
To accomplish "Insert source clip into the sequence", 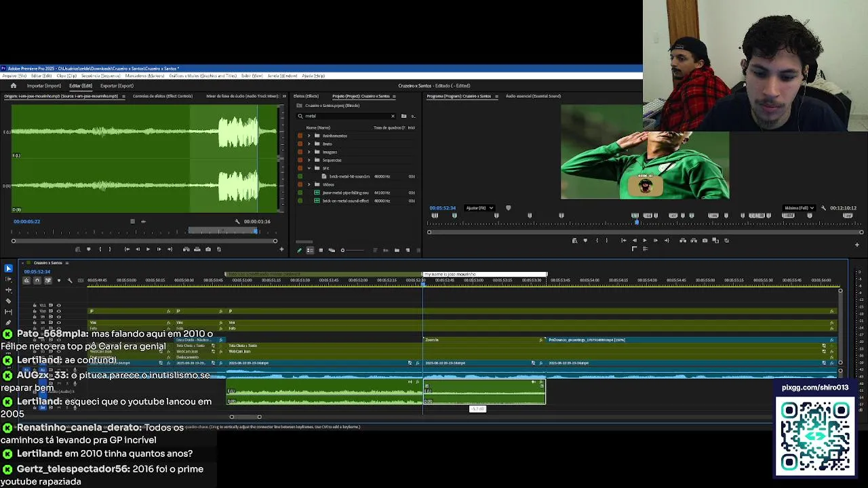I will [186, 249].
